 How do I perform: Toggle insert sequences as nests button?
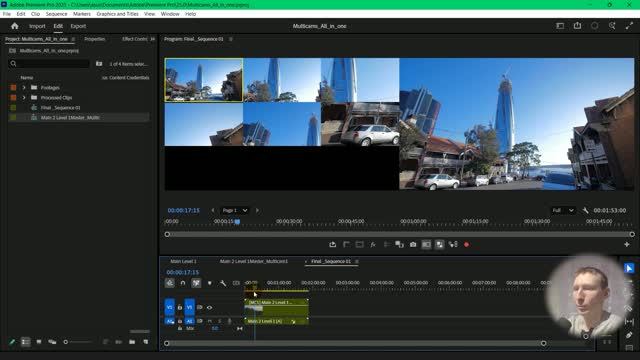coord(169,283)
